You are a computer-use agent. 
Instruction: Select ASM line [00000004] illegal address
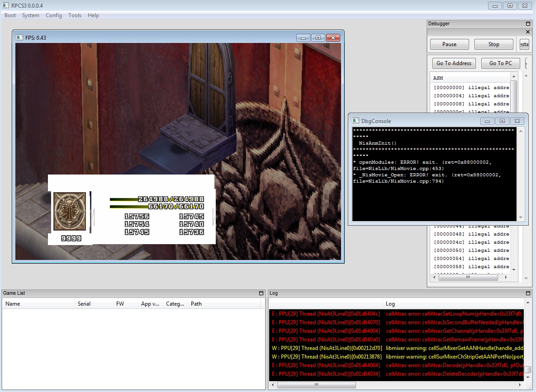[x=471, y=96]
